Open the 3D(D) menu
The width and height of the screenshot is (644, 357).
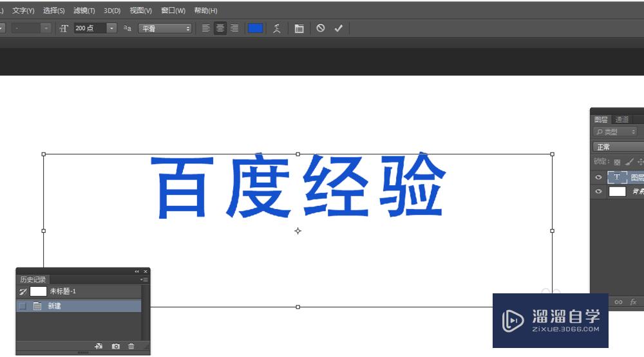(111, 11)
